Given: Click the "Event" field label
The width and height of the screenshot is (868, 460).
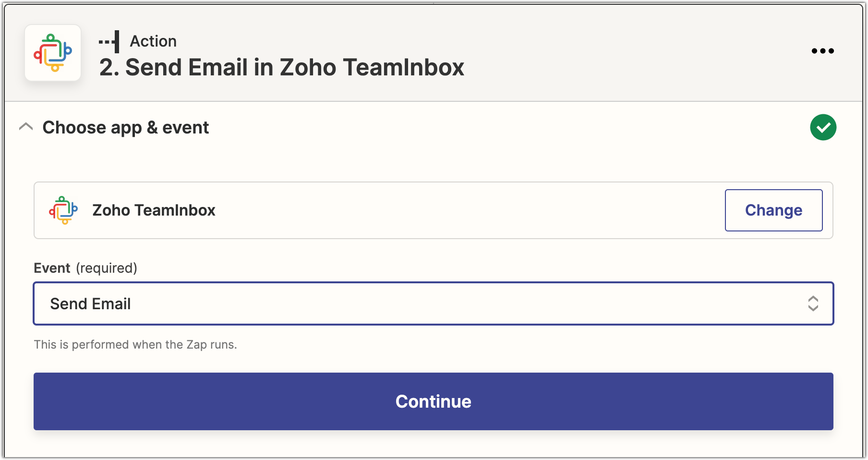Looking at the screenshot, I should [x=52, y=268].
